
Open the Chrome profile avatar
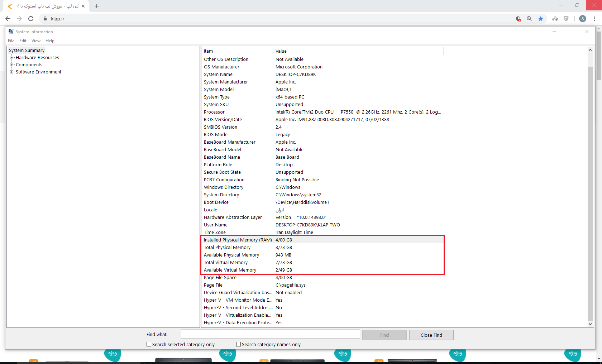tap(583, 19)
